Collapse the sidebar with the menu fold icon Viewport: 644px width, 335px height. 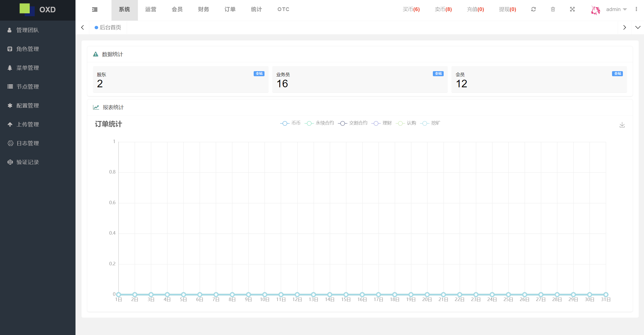click(x=95, y=10)
